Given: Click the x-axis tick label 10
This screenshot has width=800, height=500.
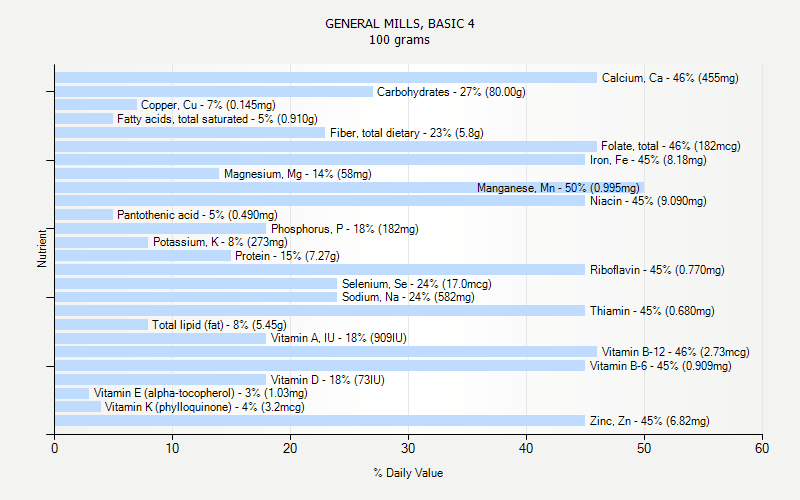Looking at the screenshot, I should point(172,448).
